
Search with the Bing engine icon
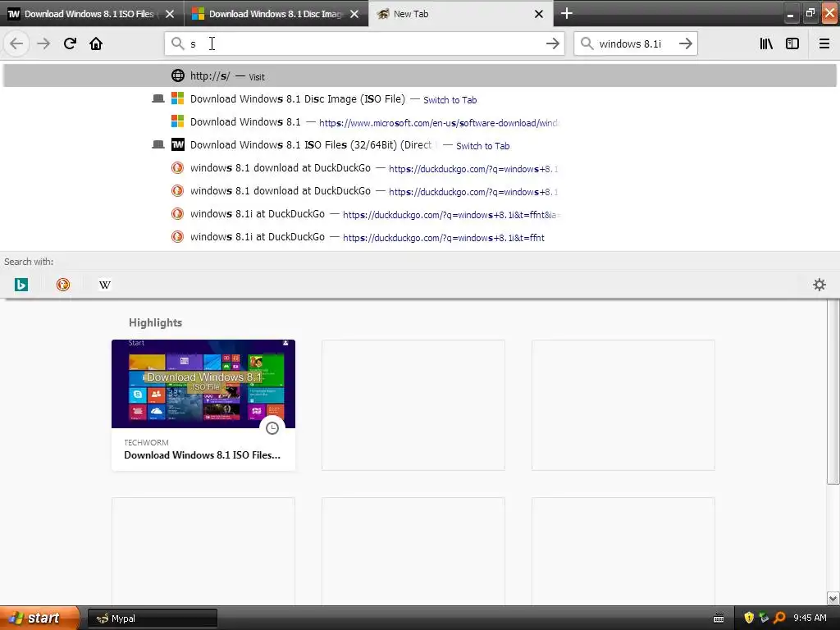(21, 285)
